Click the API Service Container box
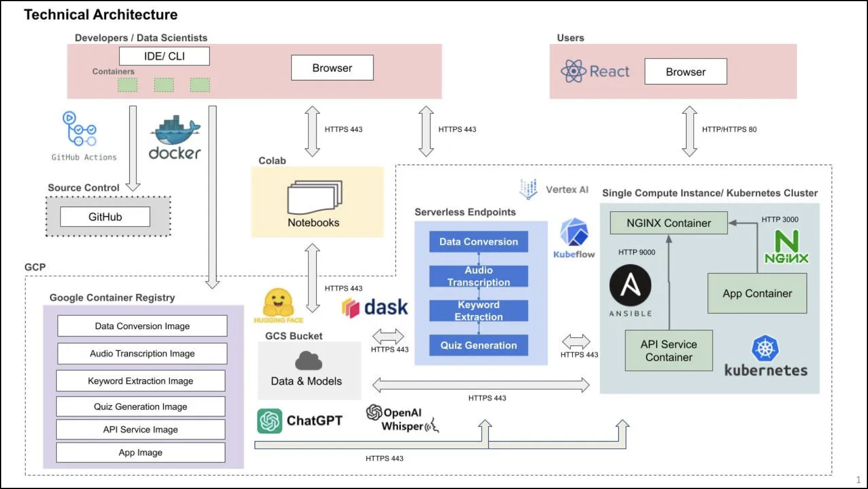868x489 pixels. tap(668, 351)
